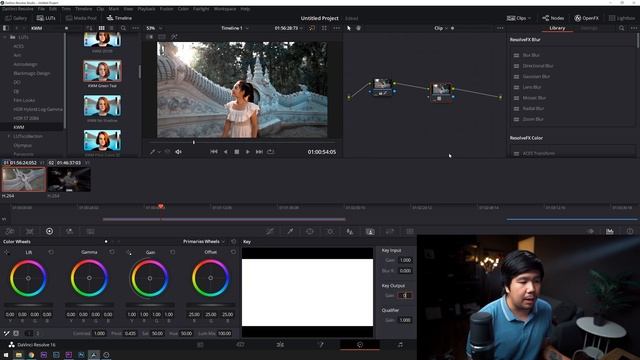This screenshot has width=640, height=360.
Task: Select the KWM LUT folder
Action: pos(19,127)
